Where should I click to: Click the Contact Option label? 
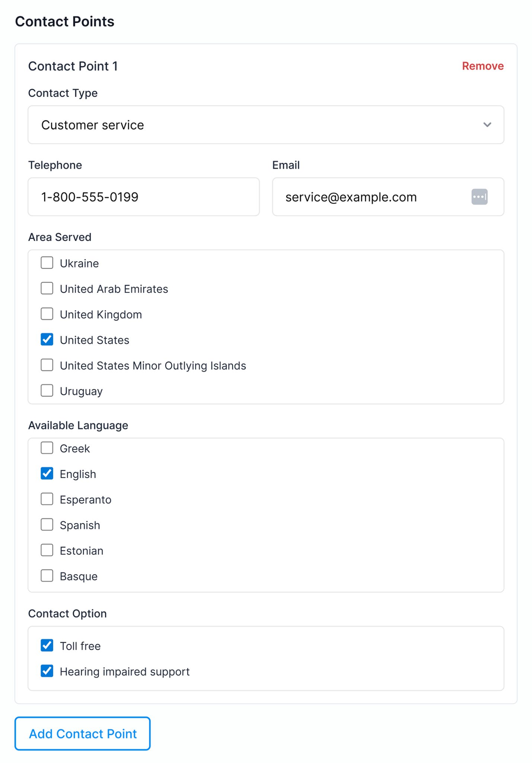[67, 613]
